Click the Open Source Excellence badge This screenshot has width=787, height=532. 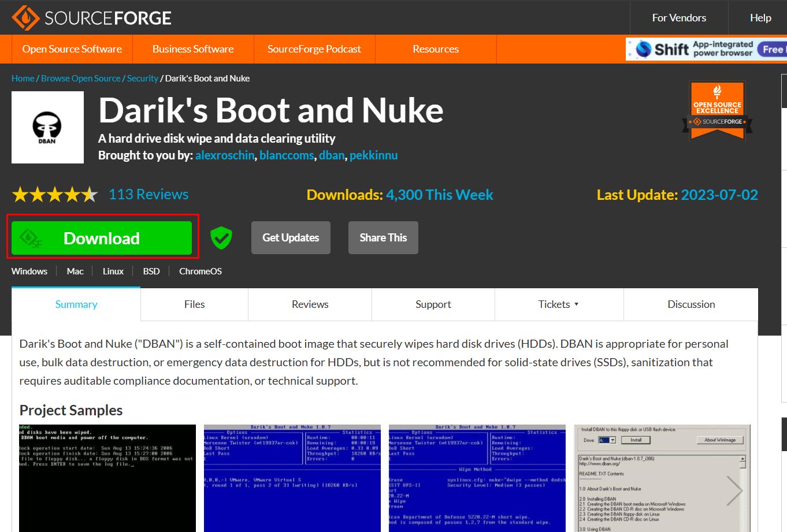coord(717,110)
